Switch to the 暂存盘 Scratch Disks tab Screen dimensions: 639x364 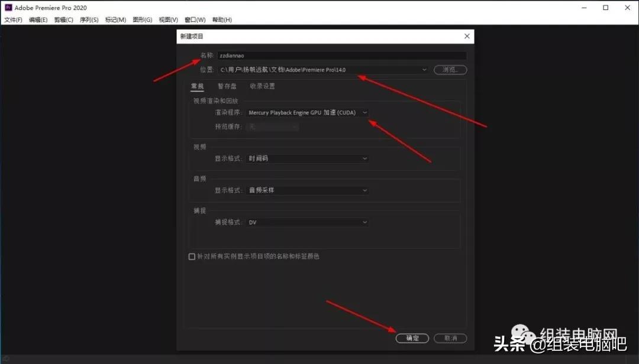click(x=227, y=86)
